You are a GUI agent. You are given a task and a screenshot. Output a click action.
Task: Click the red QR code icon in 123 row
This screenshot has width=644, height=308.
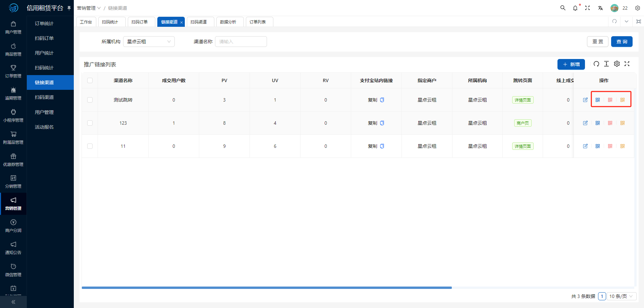610,123
